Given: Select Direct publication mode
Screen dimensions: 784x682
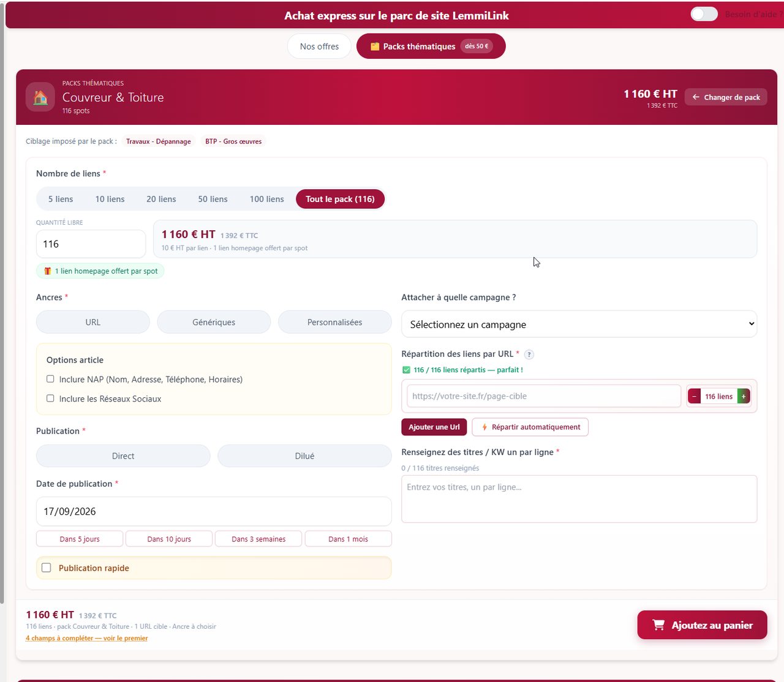Looking at the screenshot, I should click(123, 456).
